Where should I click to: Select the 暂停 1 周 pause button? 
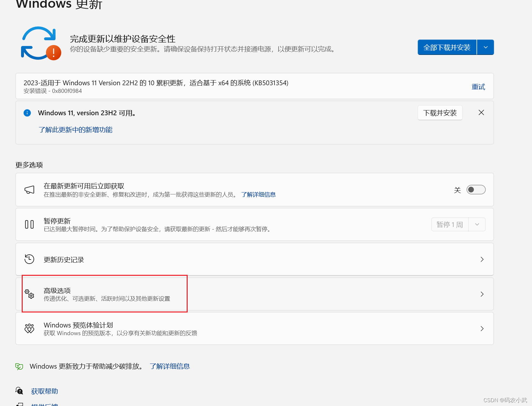[x=450, y=224]
